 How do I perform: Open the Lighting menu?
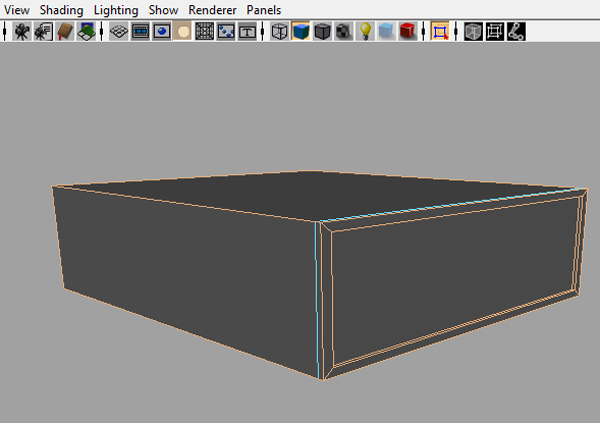[x=116, y=10]
